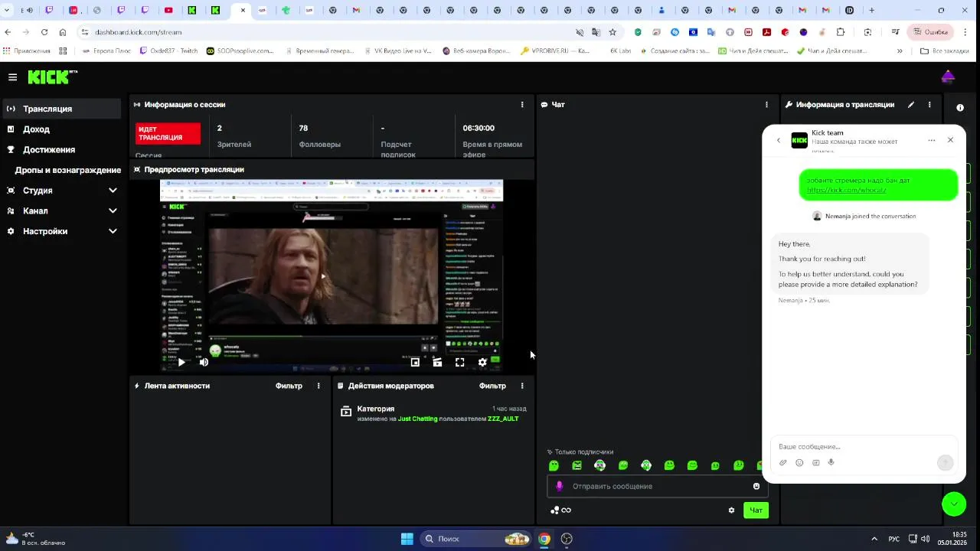980x551 pixels.
Task: Open Chrome from the taskbar
Action: [x=544, y=539]
